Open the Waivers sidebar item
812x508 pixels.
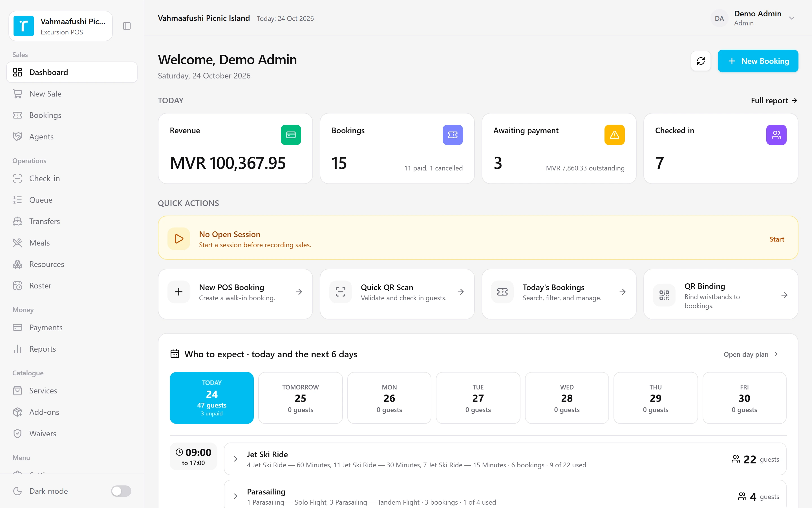[72, 434]
